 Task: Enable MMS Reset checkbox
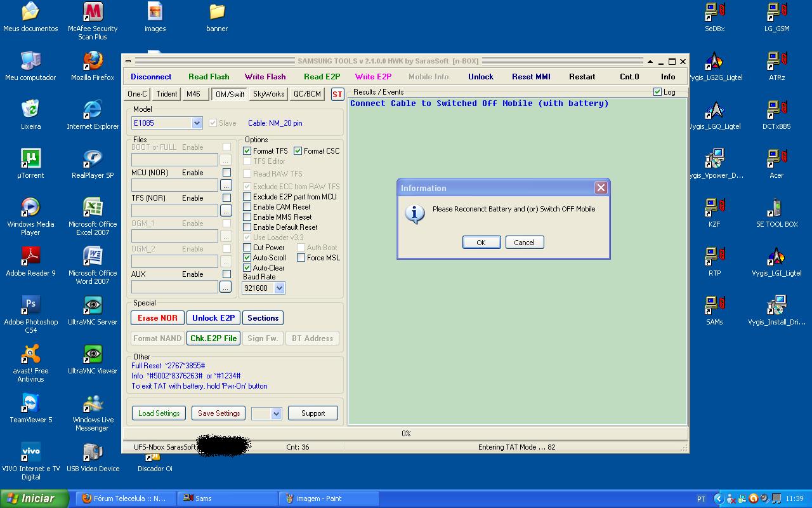click(247, 217)
